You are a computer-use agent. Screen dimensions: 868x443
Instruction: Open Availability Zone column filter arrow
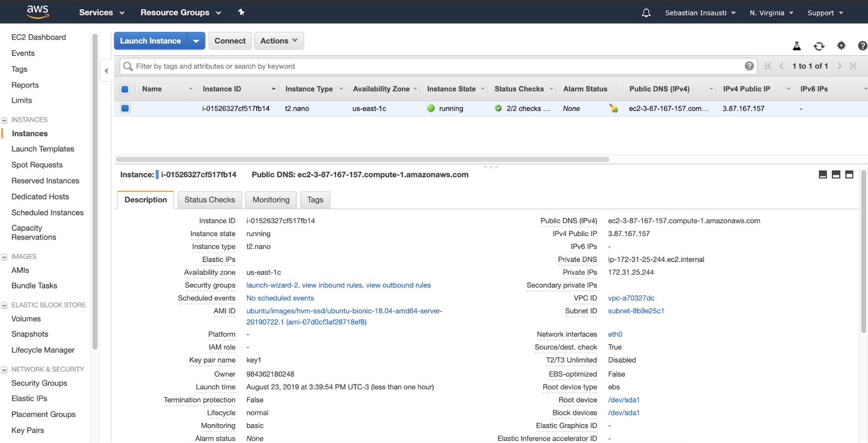(415, 89)
